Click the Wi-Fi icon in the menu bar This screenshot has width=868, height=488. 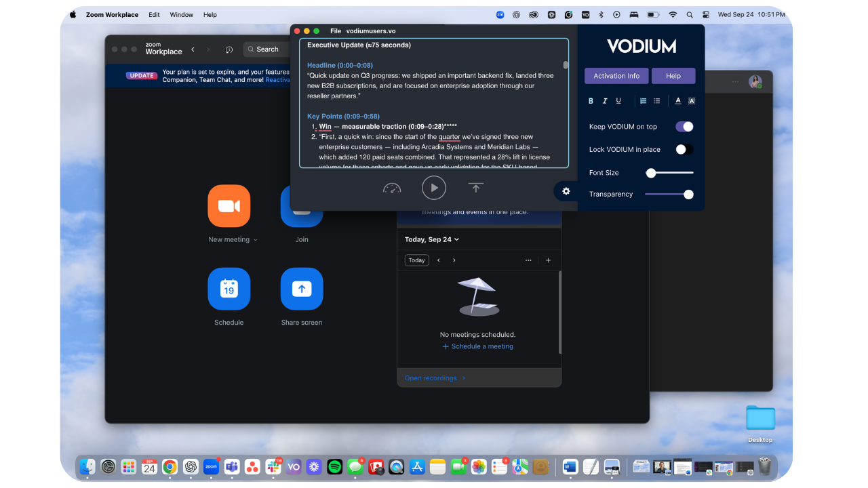click(x=673, y=14)
